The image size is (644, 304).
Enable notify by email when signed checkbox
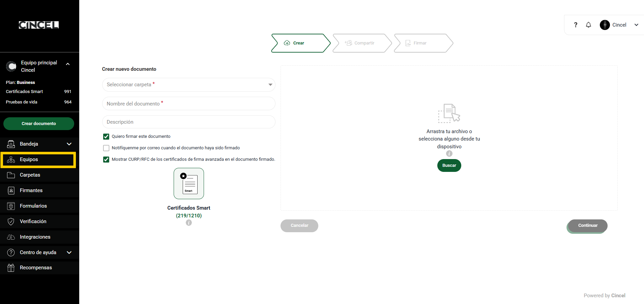click(106, 148)
